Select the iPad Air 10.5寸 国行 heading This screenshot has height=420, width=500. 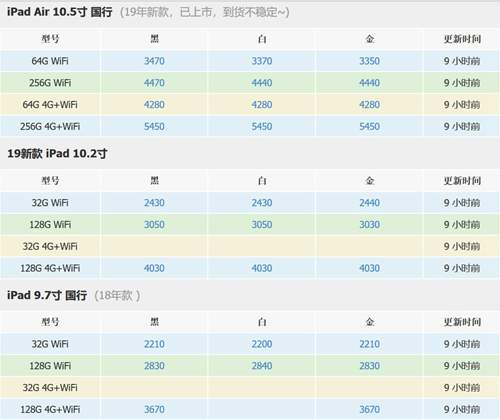(60, 12)
